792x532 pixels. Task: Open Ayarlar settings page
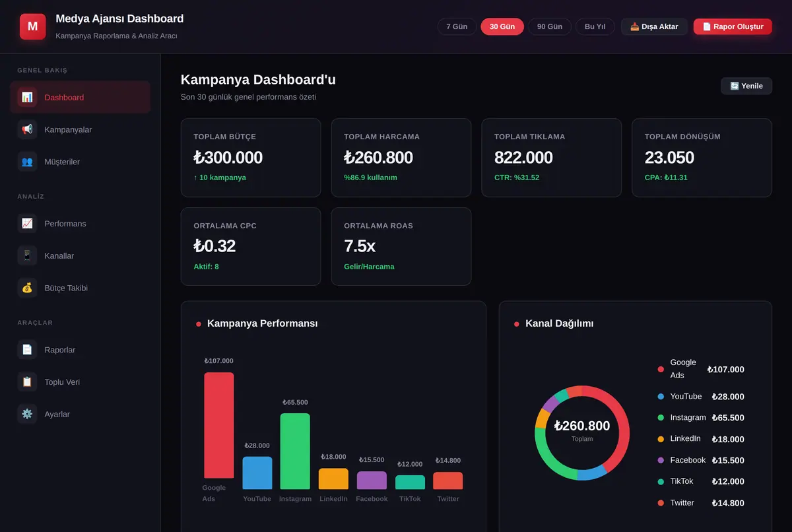pos(80,414)
